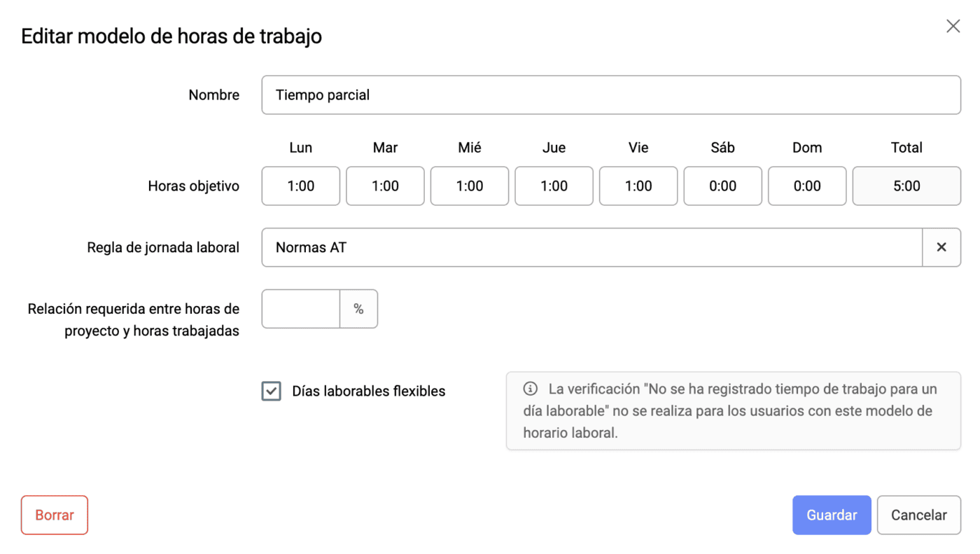The width and height of the screenshot is (980, 554).
Task: Select Sunday's target hours field
Action: [807, 186]
